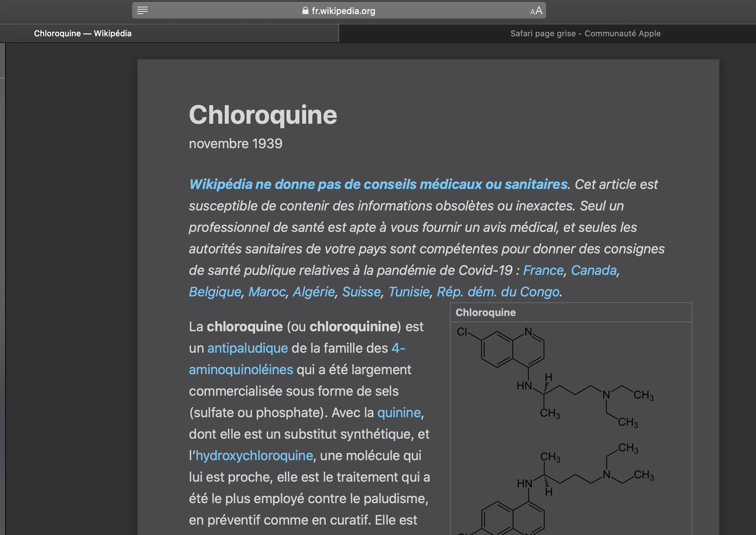Open the Suisse link
This screenshot has width=756, height=535.
(361, 292)
